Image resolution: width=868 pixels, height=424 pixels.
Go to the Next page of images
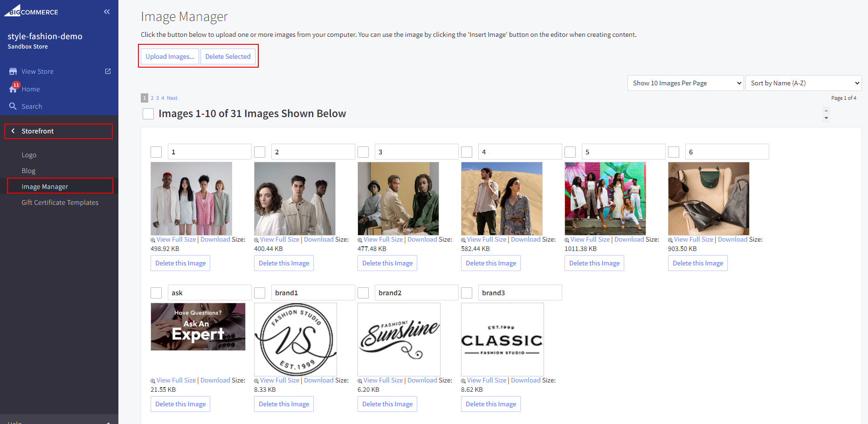tap(172, 98)
